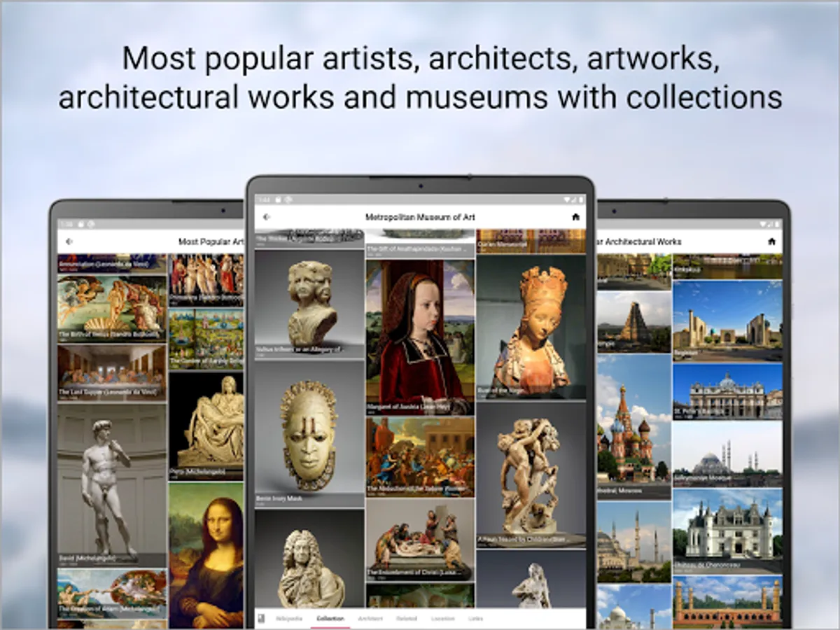Open the Annunciation (Leonardo da Vinci) painting
Screen dimensions: 840x630
pyautogui.click(x=112, y=263)
